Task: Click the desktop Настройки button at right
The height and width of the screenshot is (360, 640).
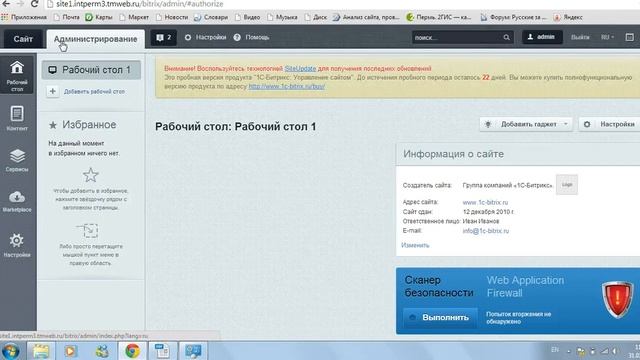Action: 610,124
